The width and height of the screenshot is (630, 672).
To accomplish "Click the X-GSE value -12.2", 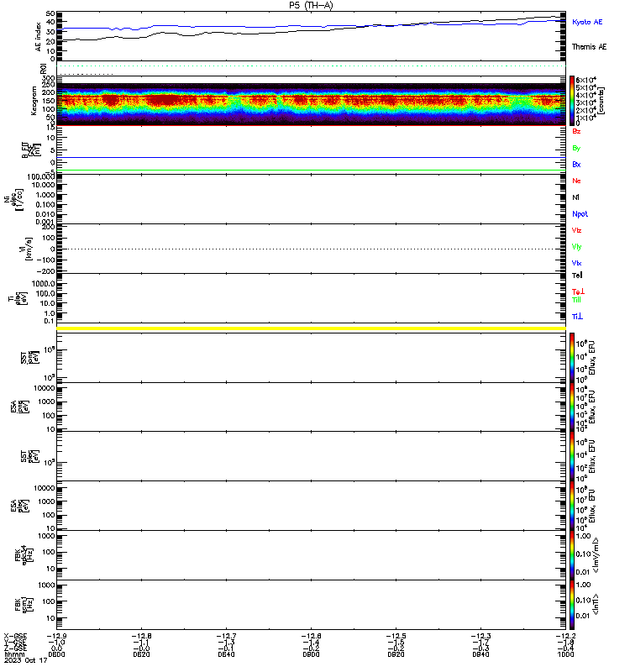I will [x=565, y=636].
